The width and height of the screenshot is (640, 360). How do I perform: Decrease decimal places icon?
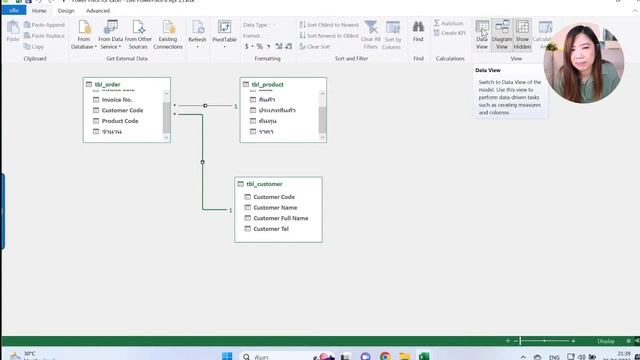pyautogui.click(x=289, y=47)
